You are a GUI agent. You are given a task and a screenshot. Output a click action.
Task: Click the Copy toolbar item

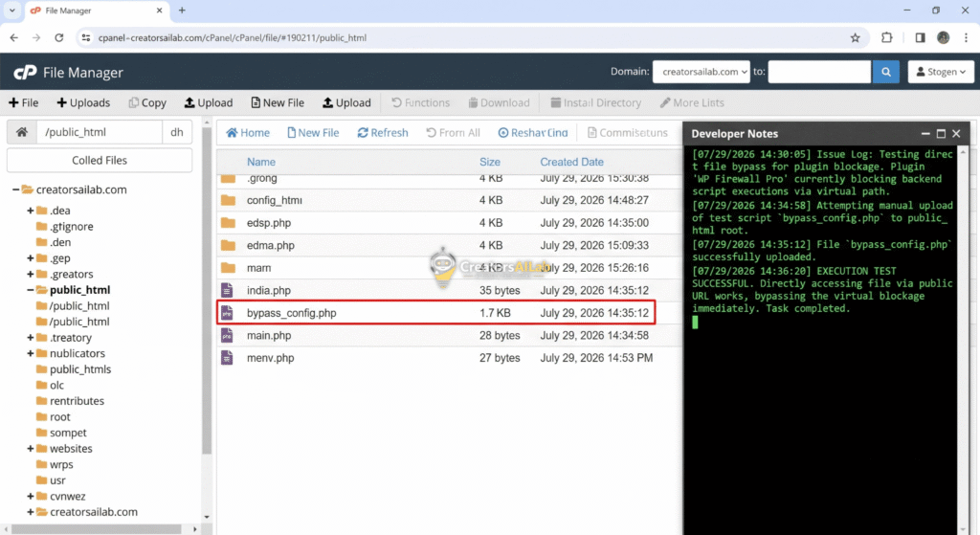coord(147,102)
